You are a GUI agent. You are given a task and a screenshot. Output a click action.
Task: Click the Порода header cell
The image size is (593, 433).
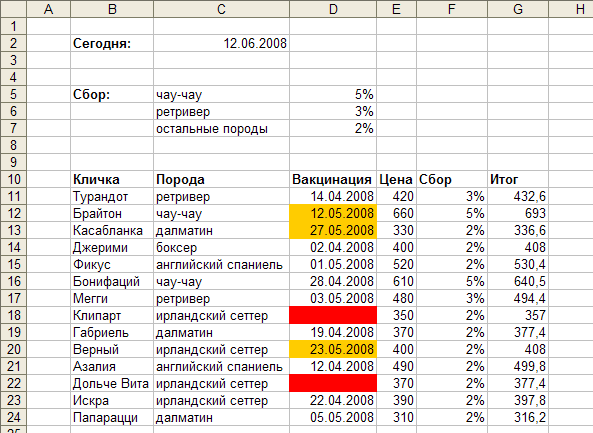pyautogui.click(x=222, y=180)
